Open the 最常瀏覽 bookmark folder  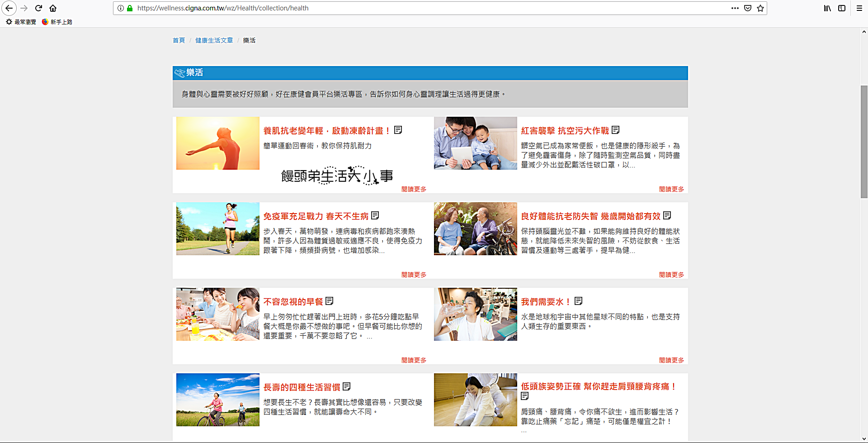click(x=21, y=22)
